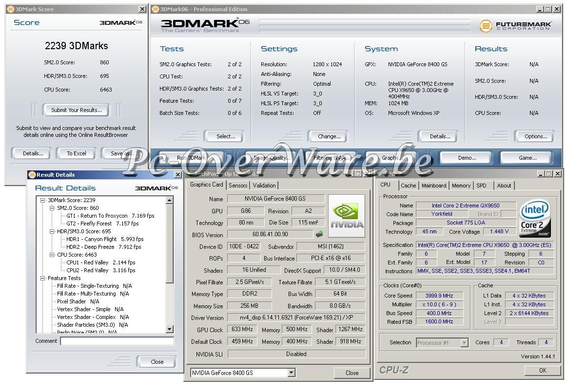
Task: Click Options button under Results
Action: click(535, 136)
